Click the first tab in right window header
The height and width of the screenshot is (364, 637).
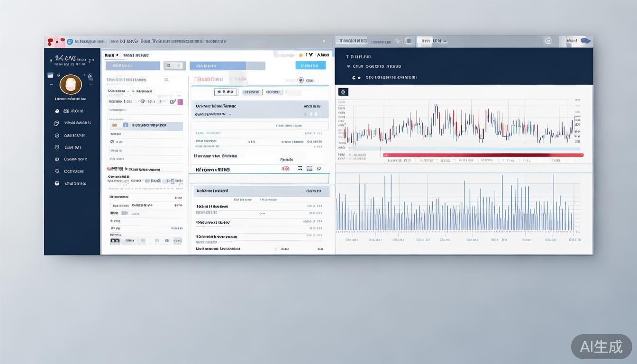pyautogui.click(x=352, y=41)
